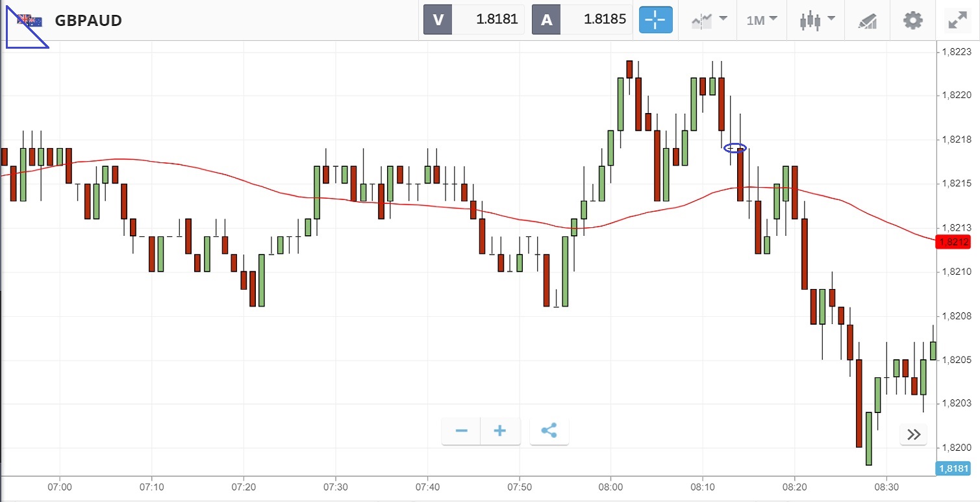
Task: Expand the 1M timeframe dropdown
Action: (762, 19)
